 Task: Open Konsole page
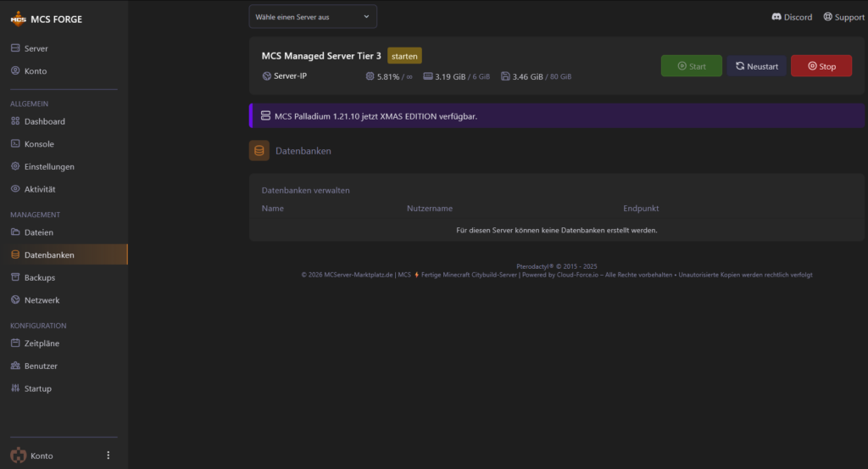[x=39, y=144]
